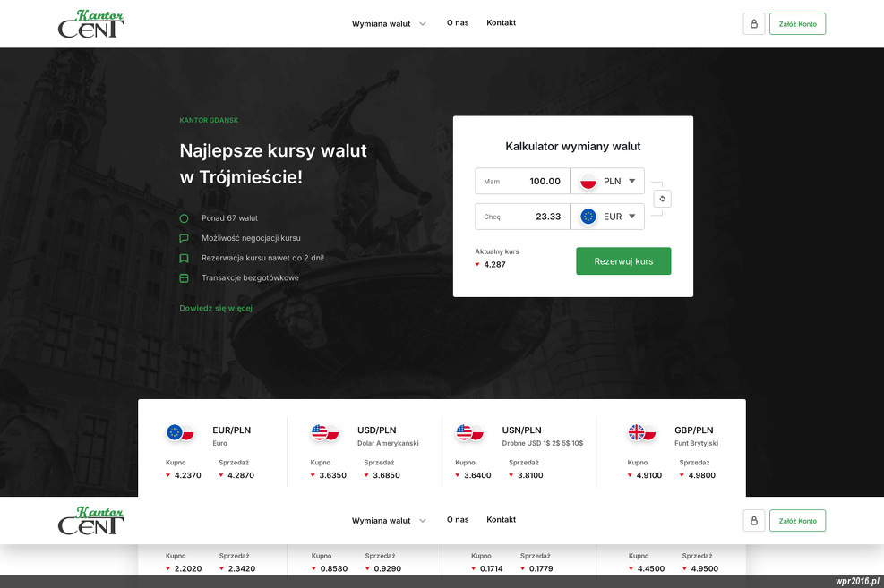Screen dimensions: 884x588
Task: Open the PLN currency dropdown arrow
Action: tap(631, 182)
